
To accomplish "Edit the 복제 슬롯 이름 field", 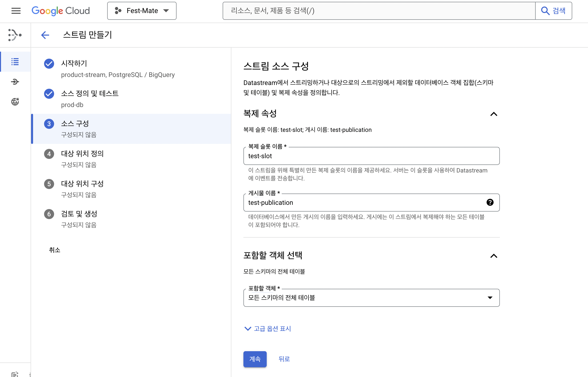I will tap(371, 156).
